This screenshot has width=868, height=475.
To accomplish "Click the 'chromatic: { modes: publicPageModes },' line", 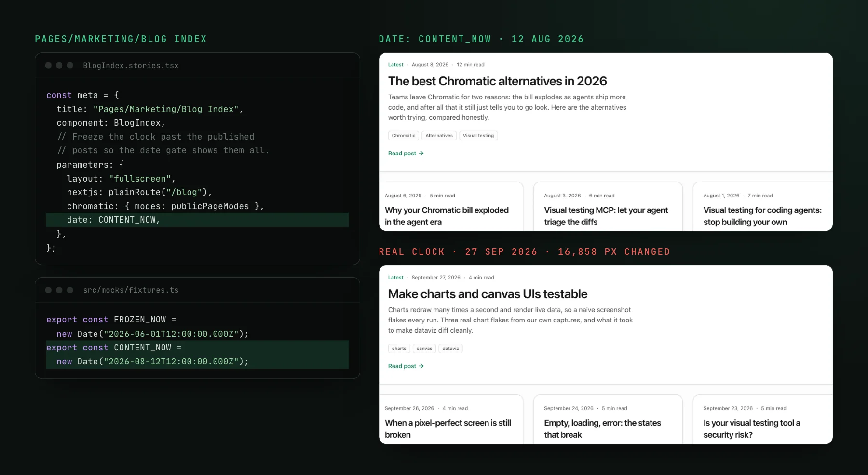I will coord(165,206).
